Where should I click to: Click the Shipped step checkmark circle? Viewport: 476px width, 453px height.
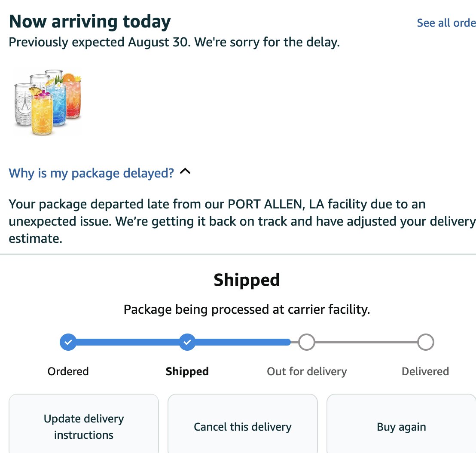click(187, 342)
